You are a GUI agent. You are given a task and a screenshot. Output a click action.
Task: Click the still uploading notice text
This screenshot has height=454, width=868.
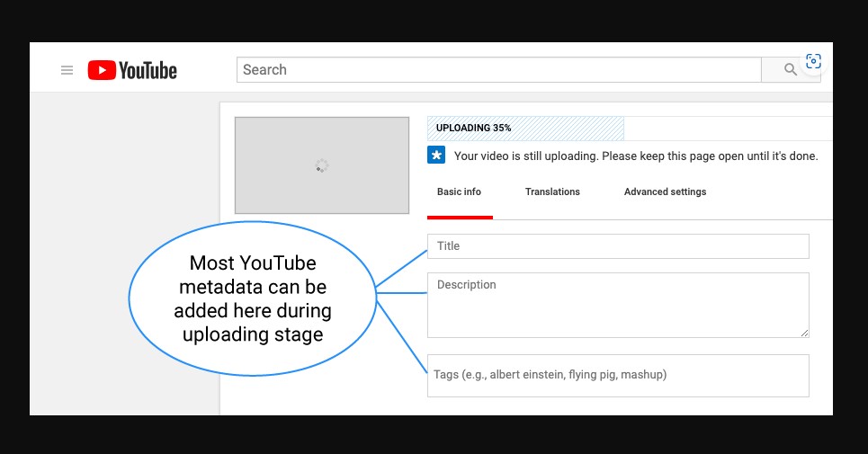coord(636,156)
